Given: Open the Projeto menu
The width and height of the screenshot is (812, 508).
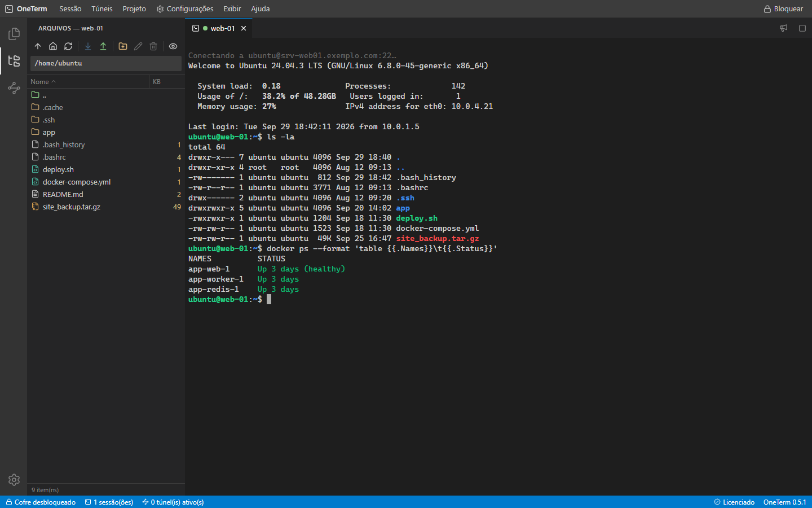Looking at the screenshot, I should (x=134, y=9).
